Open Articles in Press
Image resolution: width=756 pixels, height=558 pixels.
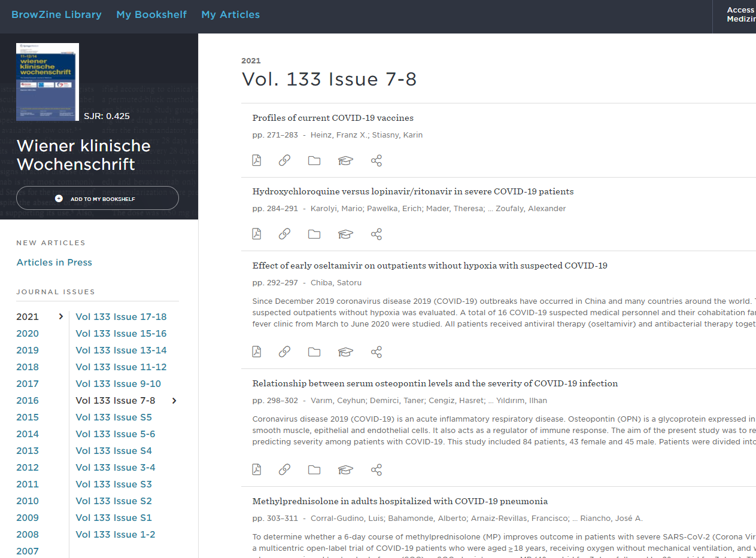[54, 263]
